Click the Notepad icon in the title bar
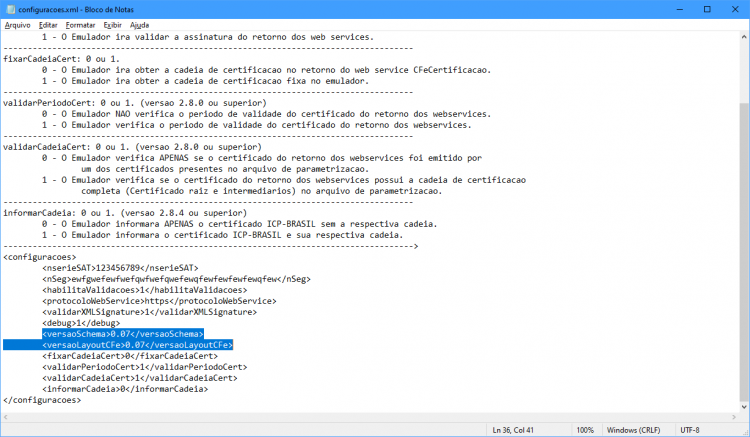The image size is (750, 437). tap(10, 10)
